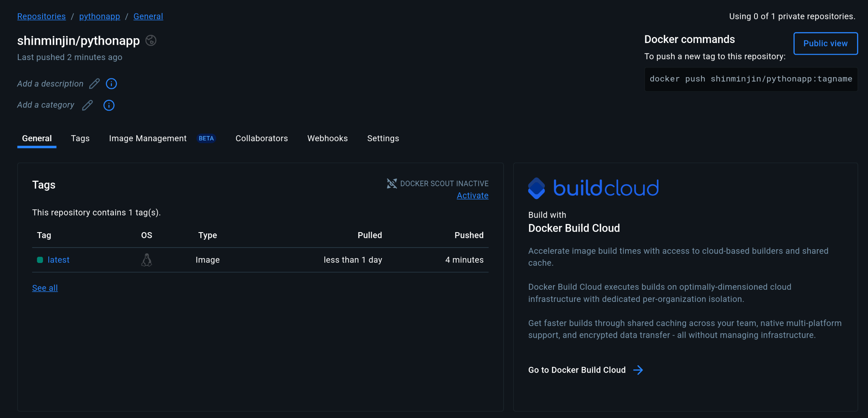The height and width of the screenshot is (418, 868).
Task: Switch to the Collaborators tab
Action: click(x=262, y=138)
